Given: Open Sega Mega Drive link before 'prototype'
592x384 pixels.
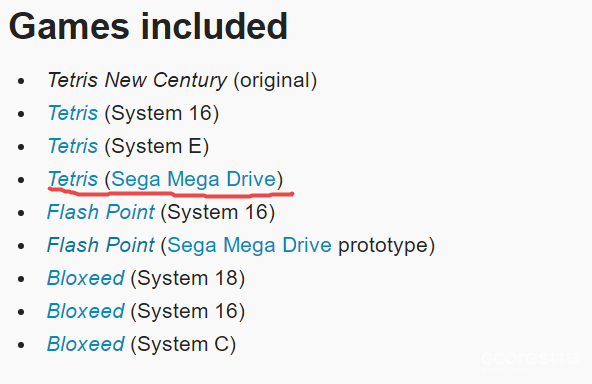Looking at the screenshot, I should (249, 245).
